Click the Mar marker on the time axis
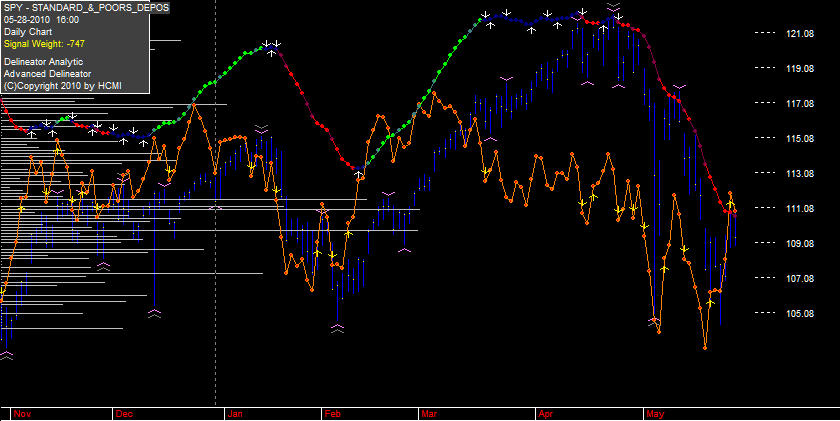Viewport: 840px width, 421px height. pos(429,414)
